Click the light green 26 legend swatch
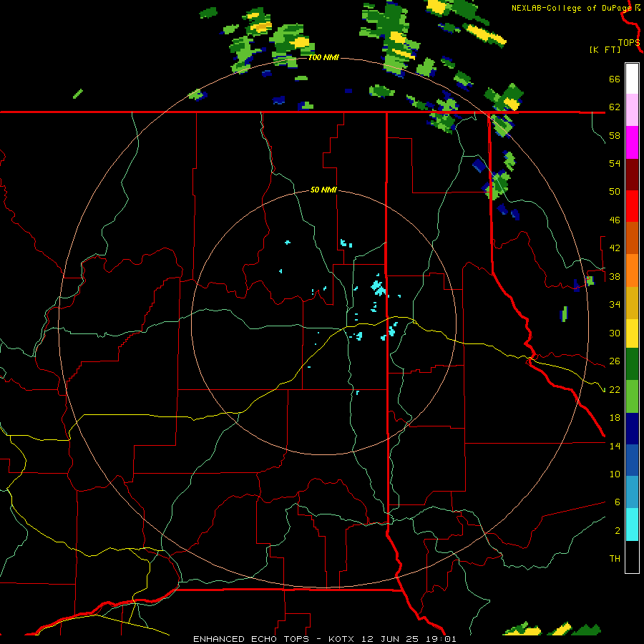644x644 pixels. point(632,396)
